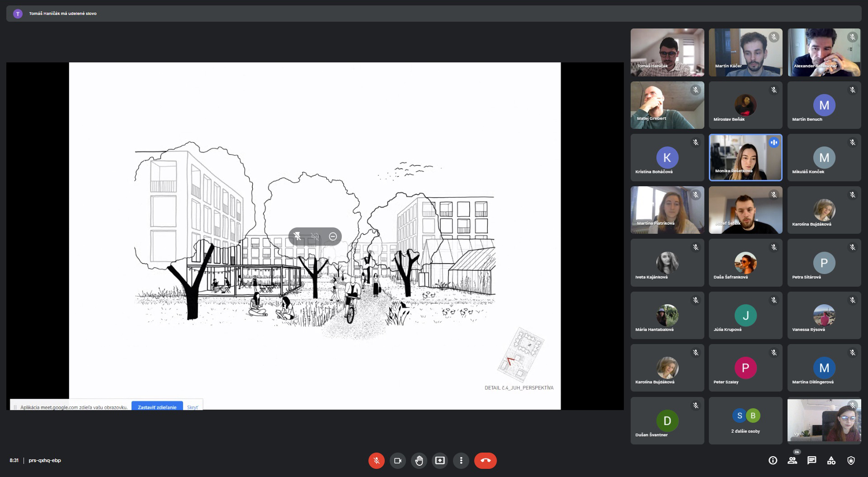This screenshot has height=477, width=868.
Task: Leave the call with the red hang-up button
Action: coord(485,460)
